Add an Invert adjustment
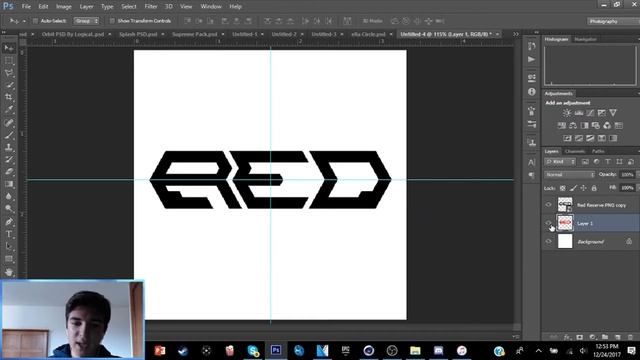640x360 pixels. pos(567,138)
